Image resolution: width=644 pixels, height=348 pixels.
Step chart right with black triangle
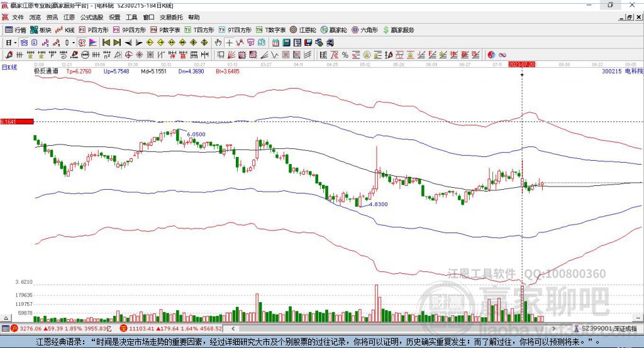click(139, 43)
